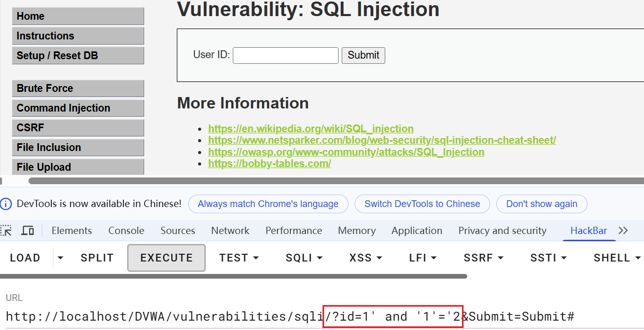
Task: Switch to the Console tab
Action: (x=126, y=231)
